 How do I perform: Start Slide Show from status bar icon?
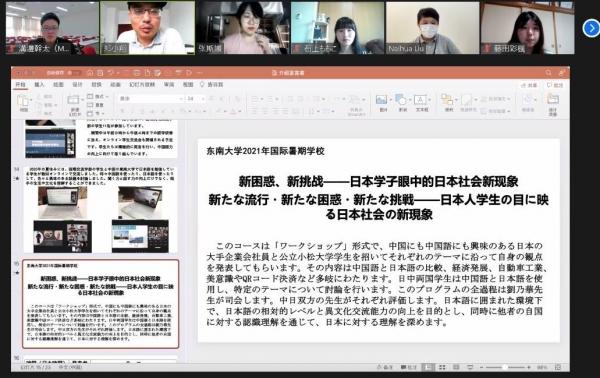(x=470, y=367)
